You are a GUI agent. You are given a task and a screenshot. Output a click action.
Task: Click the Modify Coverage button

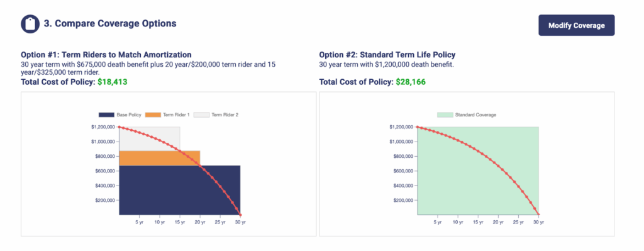click(576, 25)
